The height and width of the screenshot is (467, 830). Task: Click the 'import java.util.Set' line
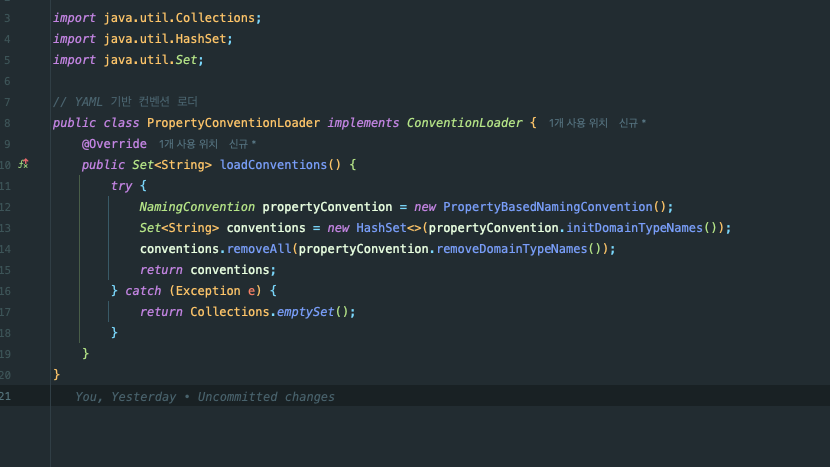tap(128, 60)
